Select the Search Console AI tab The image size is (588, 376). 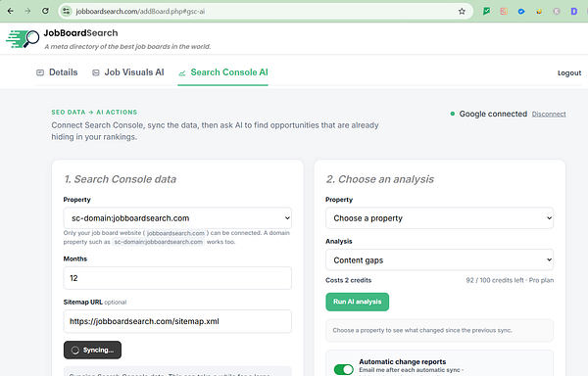pyautogui.click(x=223, y=72)
